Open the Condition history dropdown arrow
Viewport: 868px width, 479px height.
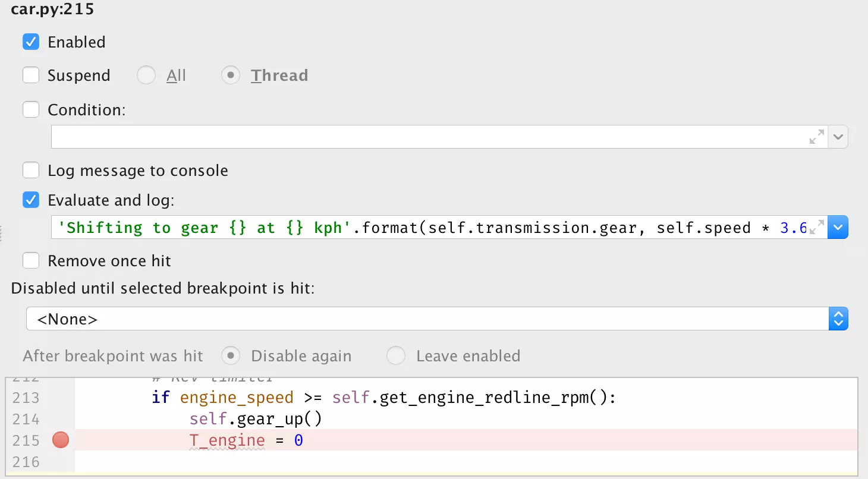[x=838, y=137]
